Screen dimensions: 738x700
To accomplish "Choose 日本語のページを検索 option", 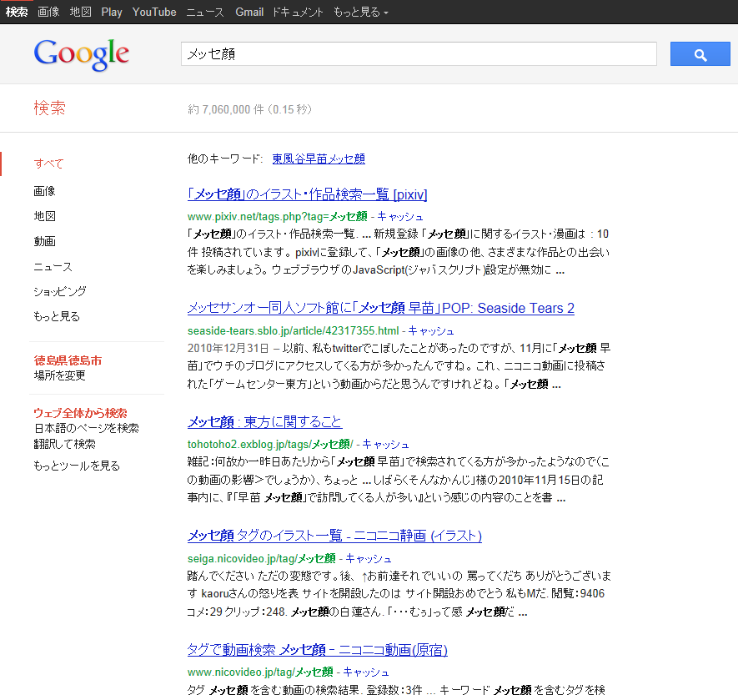I will 87,428.
